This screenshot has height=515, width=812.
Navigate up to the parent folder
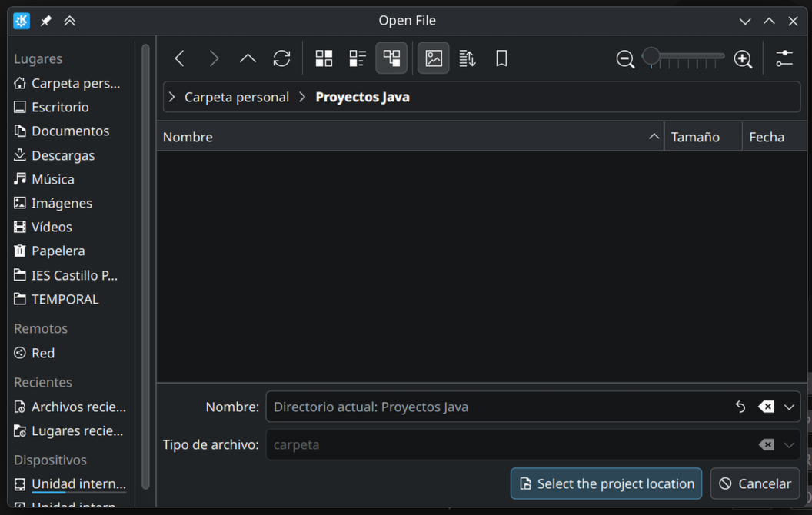pyautogui.click(x=248, y=58)
